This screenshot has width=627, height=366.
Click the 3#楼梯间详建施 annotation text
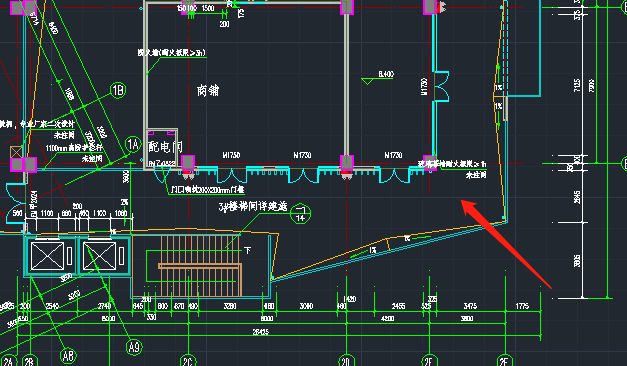[x=253, y=206]
